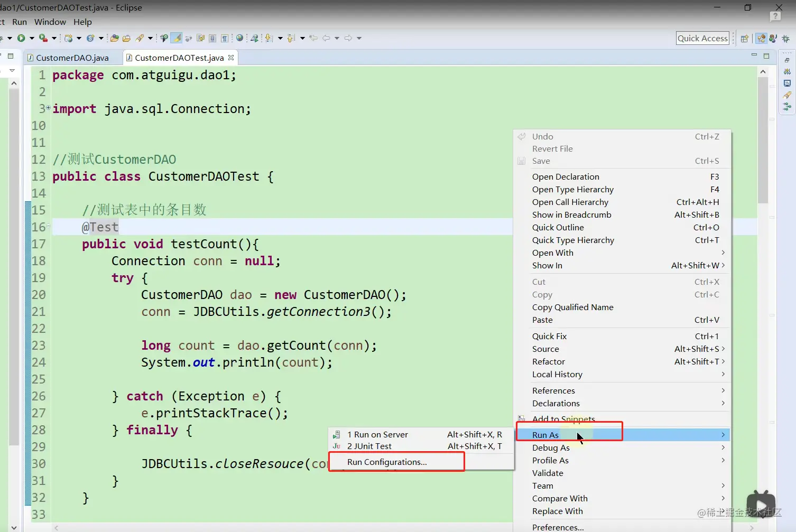
Task: Click the Next Annotation down-arrow icon
Action: tap(269, 38)
